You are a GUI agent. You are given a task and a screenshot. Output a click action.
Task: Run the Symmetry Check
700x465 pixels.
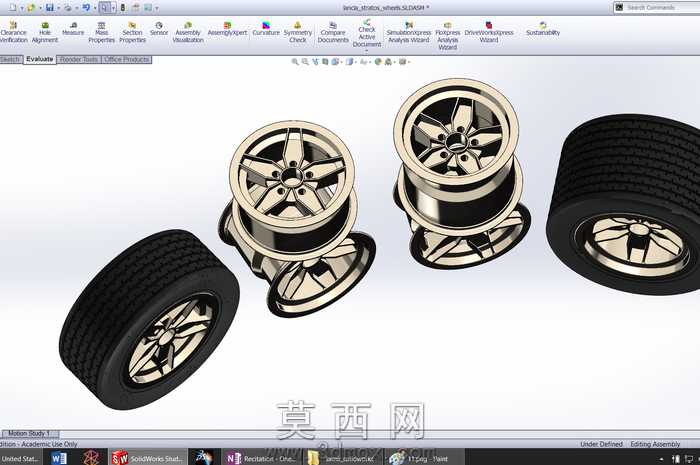[x=298, y=32]
